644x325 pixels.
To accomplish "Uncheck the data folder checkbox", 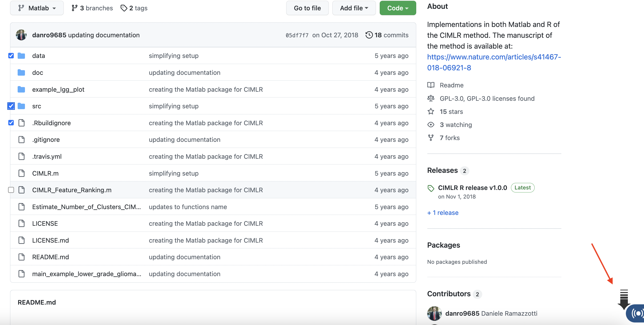I will coord(11,55).
